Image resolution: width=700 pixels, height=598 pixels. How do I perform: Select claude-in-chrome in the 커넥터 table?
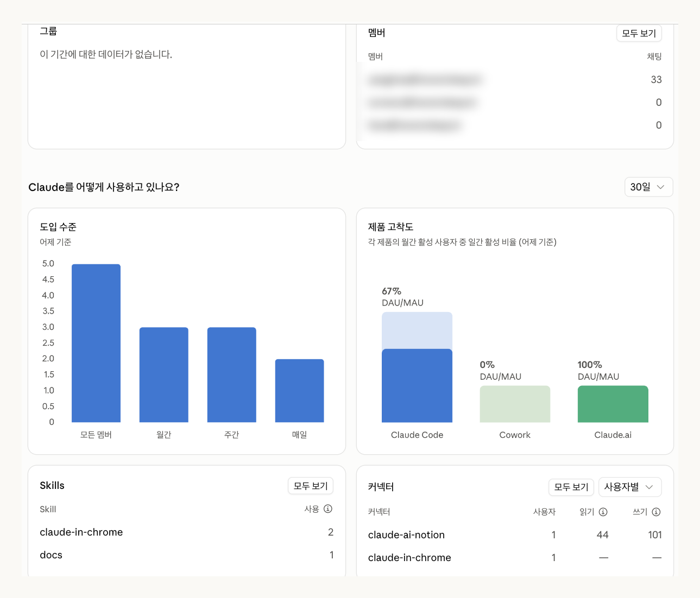click(515, 558)
